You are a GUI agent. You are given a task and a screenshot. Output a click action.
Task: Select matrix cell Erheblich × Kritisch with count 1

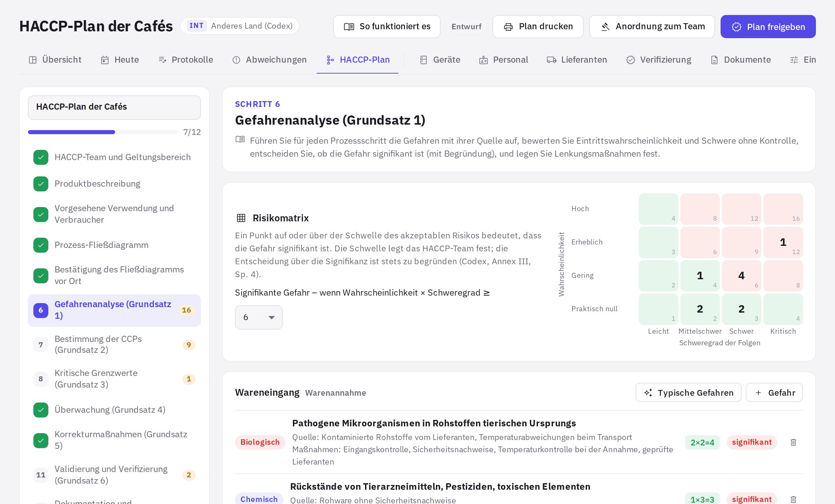[x=783, y=242]
